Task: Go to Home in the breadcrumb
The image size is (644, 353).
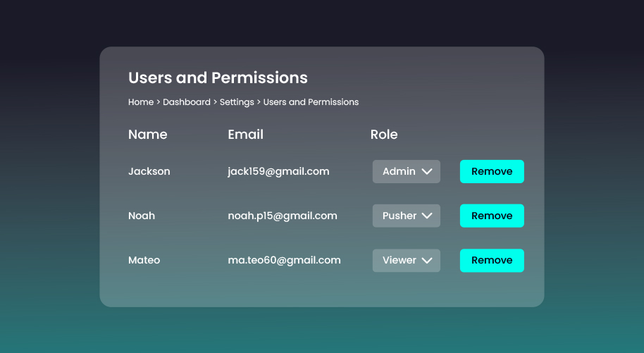Action: [x=140, y=102]
